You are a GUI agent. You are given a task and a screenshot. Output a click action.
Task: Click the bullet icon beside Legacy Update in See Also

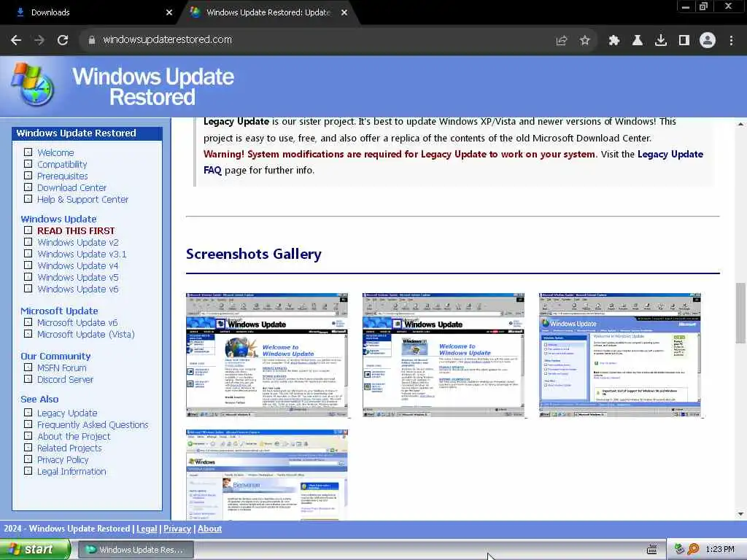(28, 413)
